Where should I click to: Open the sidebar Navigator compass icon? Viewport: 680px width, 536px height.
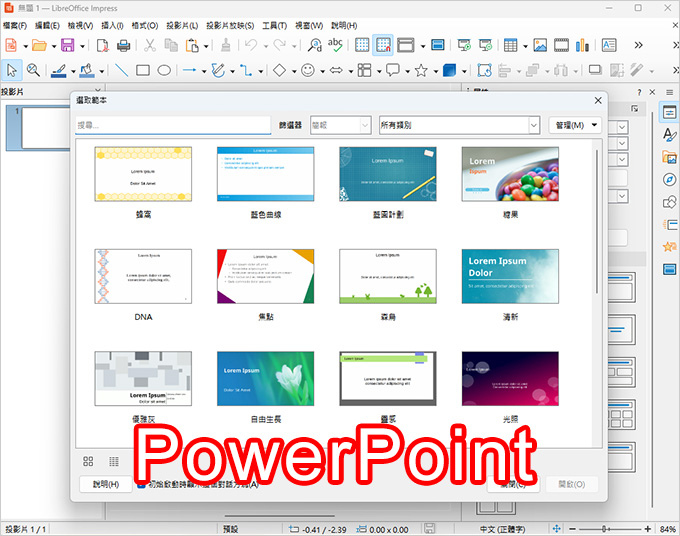click(x=670, y=179)
